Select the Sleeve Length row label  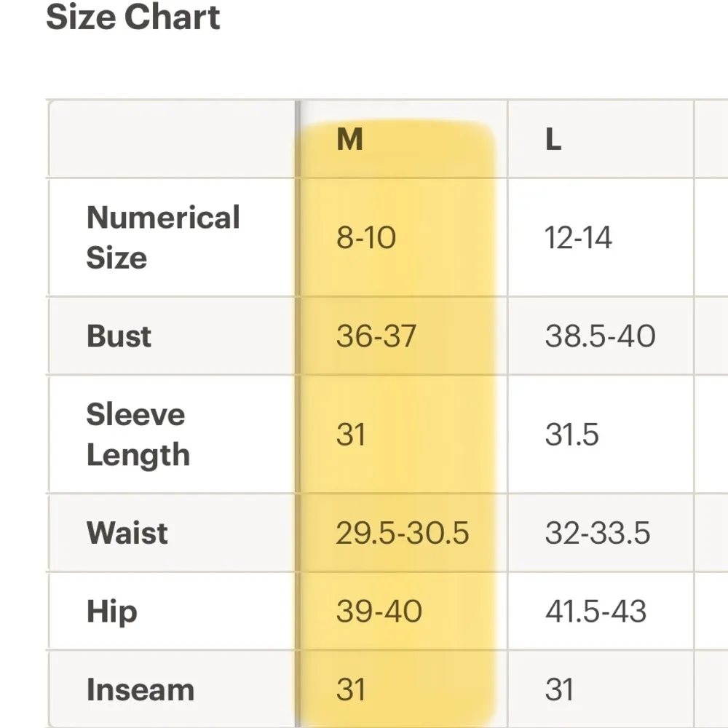(x=138, y=435)
